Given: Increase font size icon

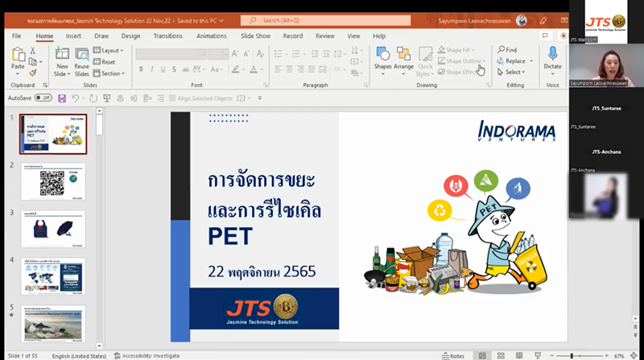Looking at the screenshot, I should click(x=235, y=54).
